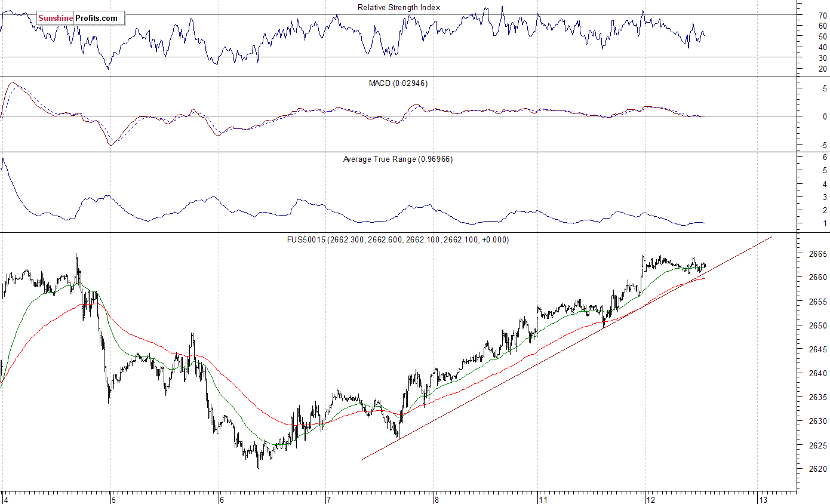Select the Average True Range (0.96966) title
The width and height of the screenshot is (830, 504).
point(398,159)
